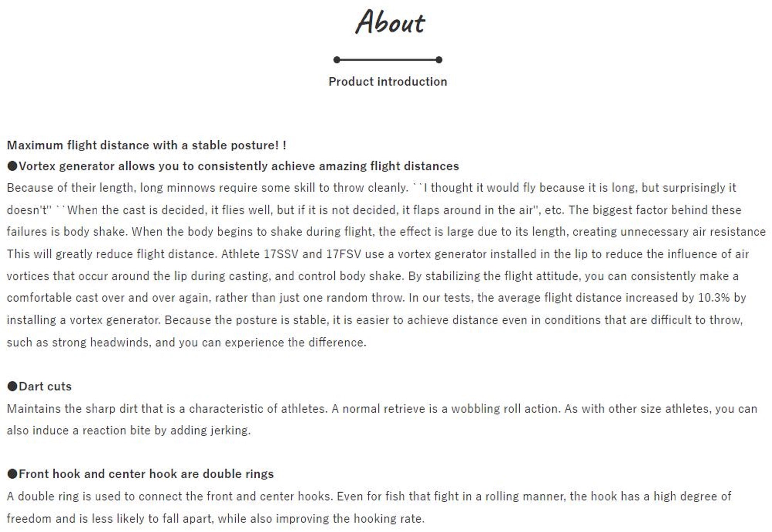This screenshot has width=772, height=532.
Task: Click the "Front hook and center hook" heading
Action: point(146,474)
